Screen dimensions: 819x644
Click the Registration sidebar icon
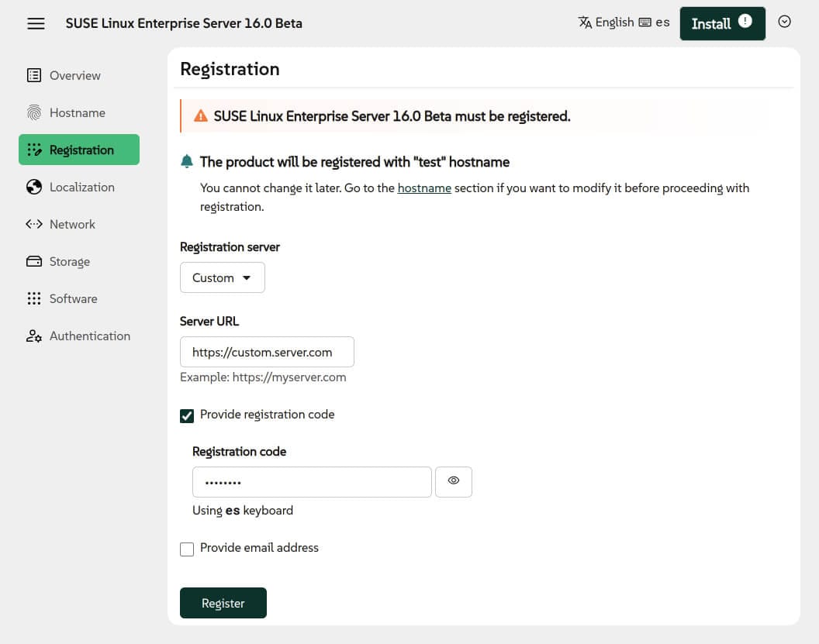[x=34, y=150]
